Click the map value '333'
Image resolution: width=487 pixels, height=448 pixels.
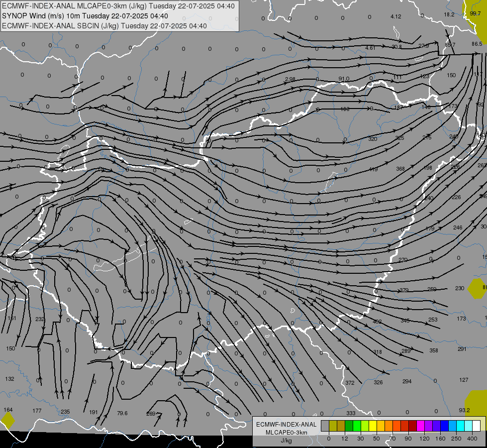pos(351,413)
